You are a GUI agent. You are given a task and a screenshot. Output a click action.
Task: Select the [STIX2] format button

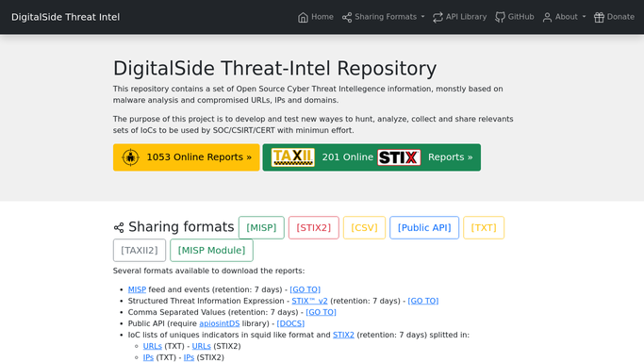(x=314, y=228)
